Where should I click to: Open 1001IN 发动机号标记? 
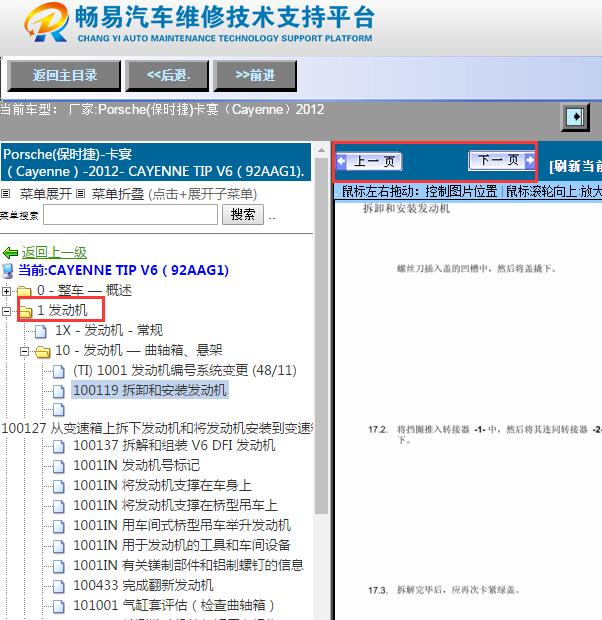136,465
